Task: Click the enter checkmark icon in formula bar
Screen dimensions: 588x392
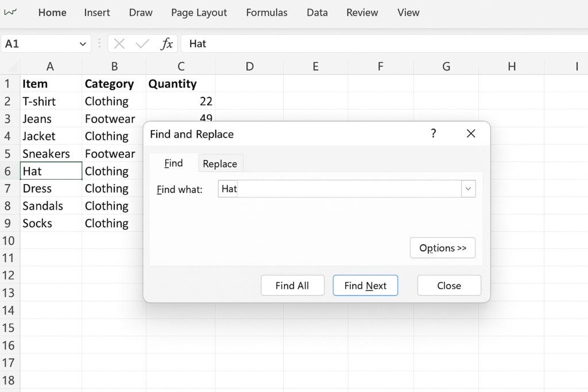Action: point(142,44)
